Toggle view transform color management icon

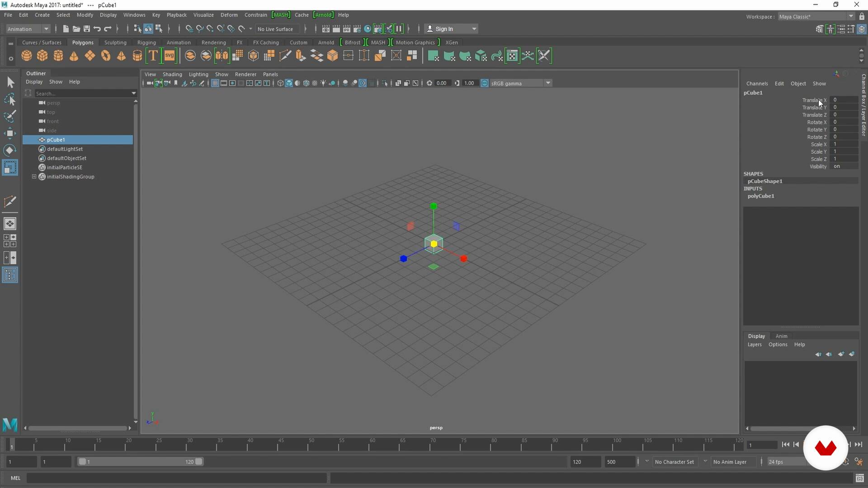(485, 83)
